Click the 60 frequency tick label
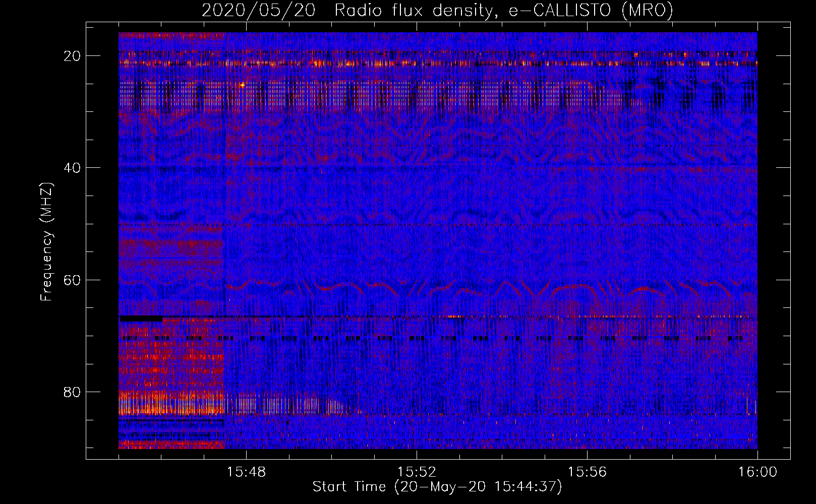Image resolution: width=816 pixels, height=504 pixels. point(72,280)
